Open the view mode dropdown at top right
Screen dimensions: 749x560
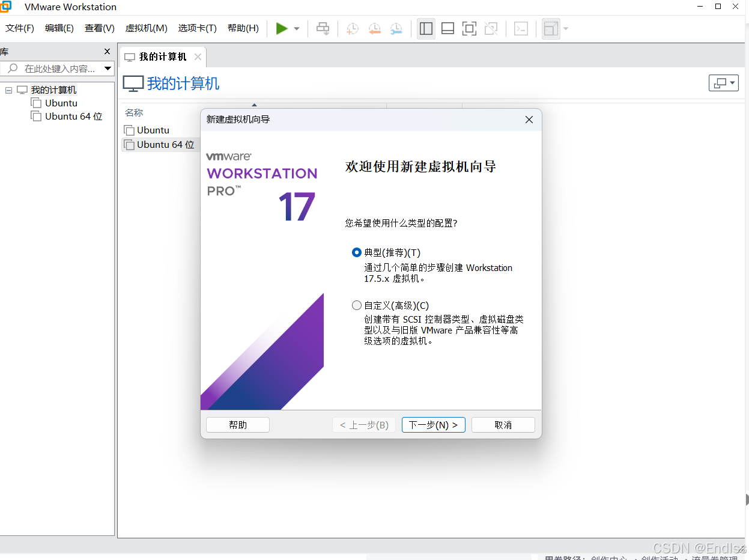pyautogui.click(x=724, y=83)
